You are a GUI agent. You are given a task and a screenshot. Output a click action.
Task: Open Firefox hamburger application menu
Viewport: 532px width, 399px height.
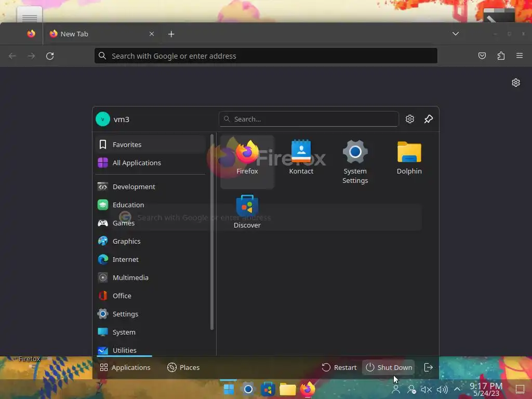(520, 56)
